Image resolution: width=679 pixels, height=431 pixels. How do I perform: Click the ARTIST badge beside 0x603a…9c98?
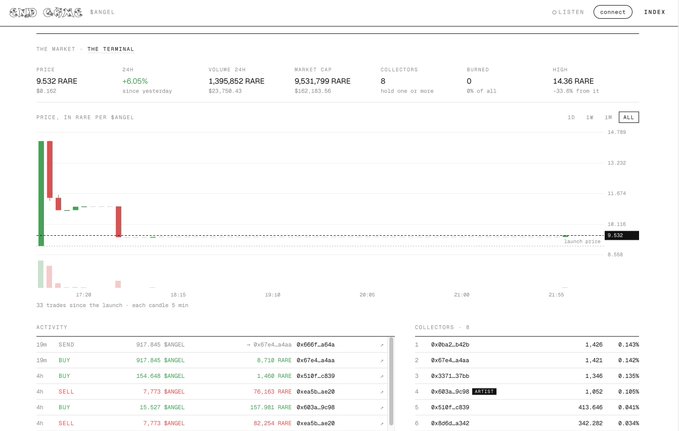click(x=484, y=392)
